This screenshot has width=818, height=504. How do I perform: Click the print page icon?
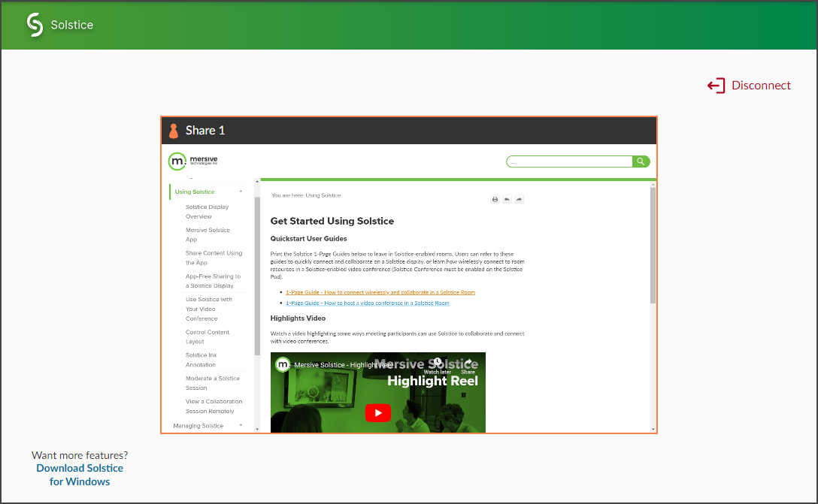tap(495, 199)
